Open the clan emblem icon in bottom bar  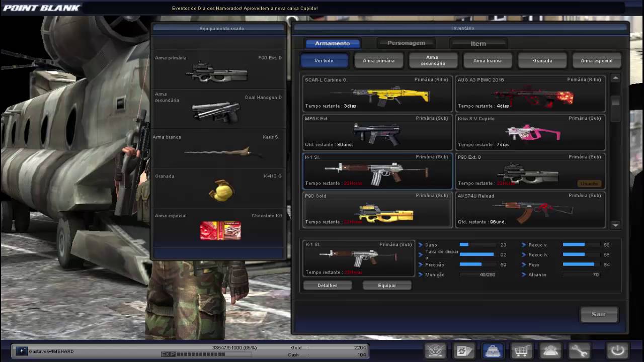point(435,350)
